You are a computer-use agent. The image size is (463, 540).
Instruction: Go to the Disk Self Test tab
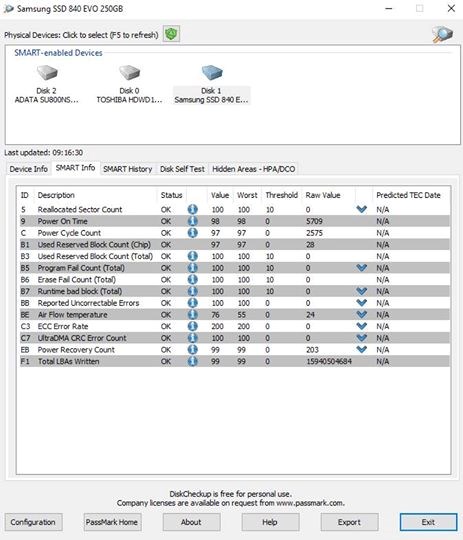point(182,169)
